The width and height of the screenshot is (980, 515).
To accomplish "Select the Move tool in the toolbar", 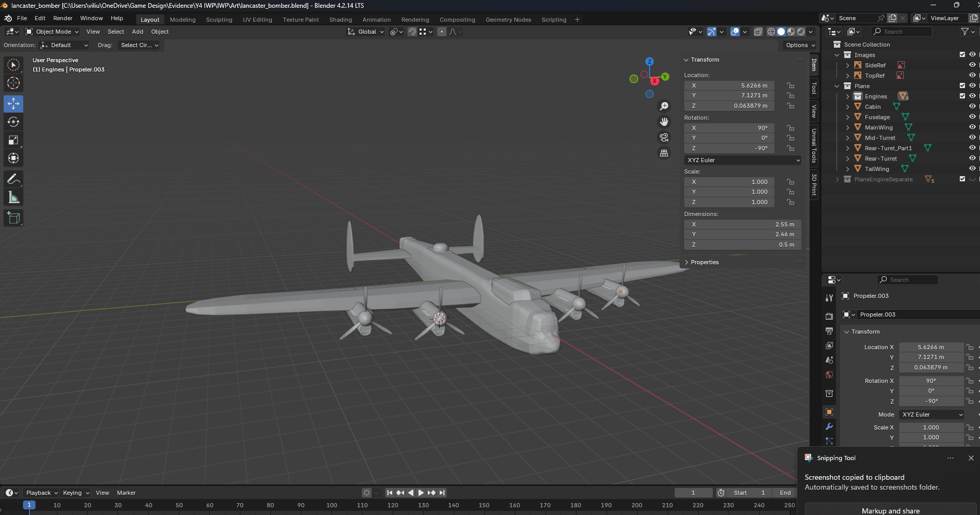I will pos(13,104).
